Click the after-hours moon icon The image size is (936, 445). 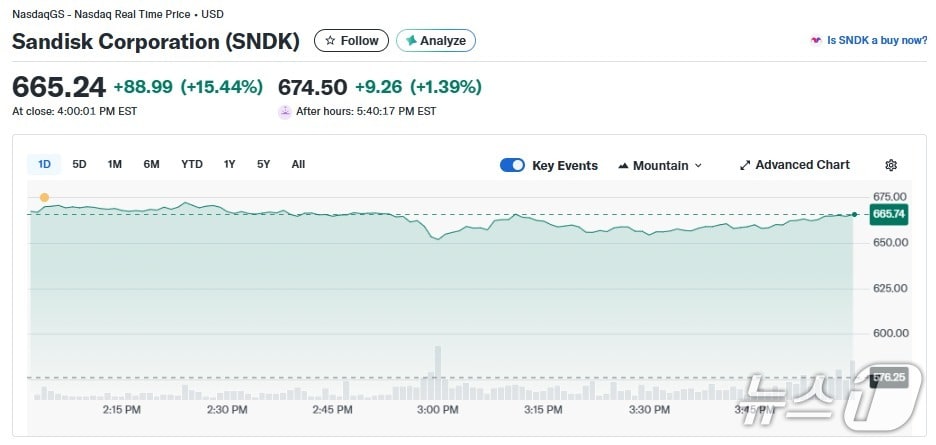coord(285,111)
